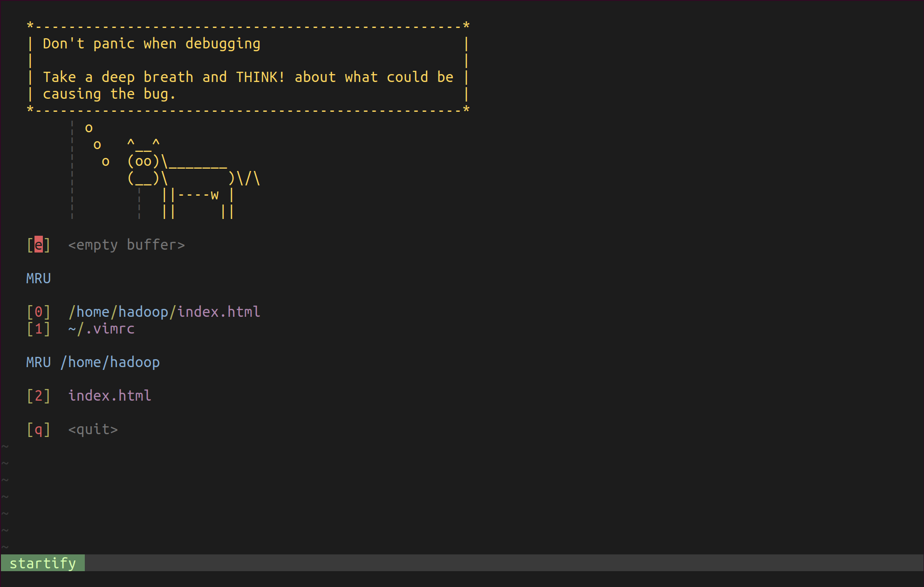Click the [q] quit index marker

[38, 429]
